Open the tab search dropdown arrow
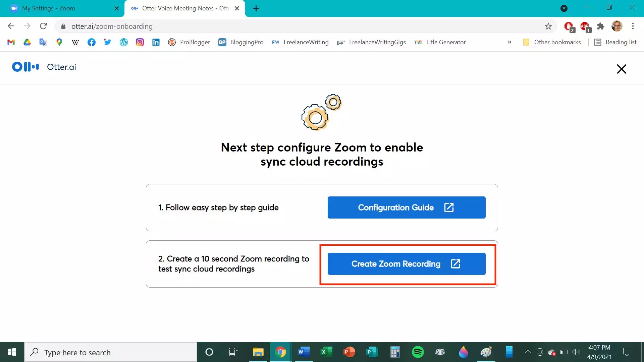644x362 pixels. click(x=564, y=8)
